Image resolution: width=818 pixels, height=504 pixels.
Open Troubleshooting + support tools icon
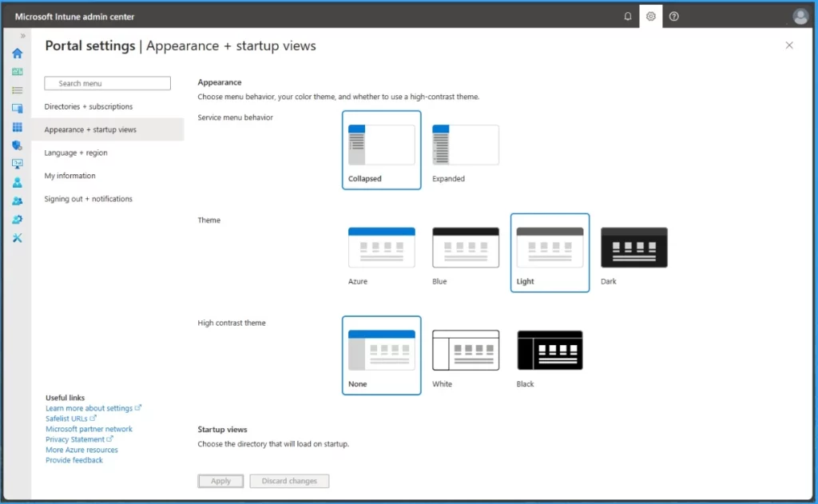tap(18, 238)
